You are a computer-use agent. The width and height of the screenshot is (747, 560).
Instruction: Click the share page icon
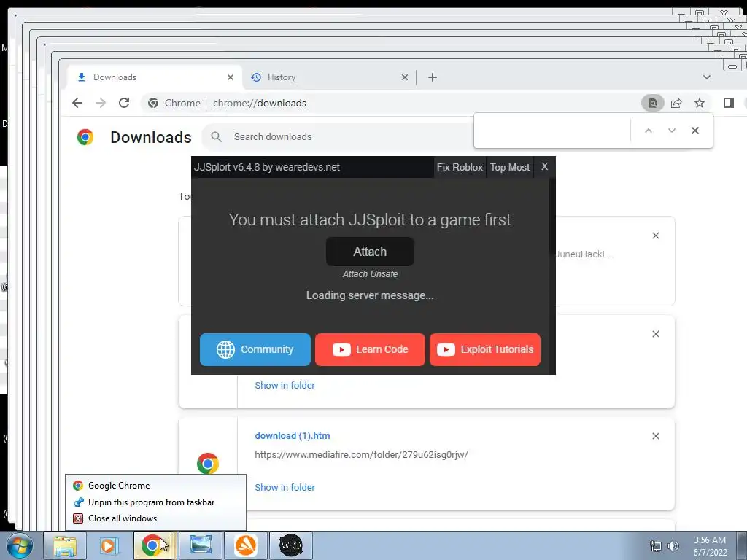pyautogui.click(x=676, y=103)
